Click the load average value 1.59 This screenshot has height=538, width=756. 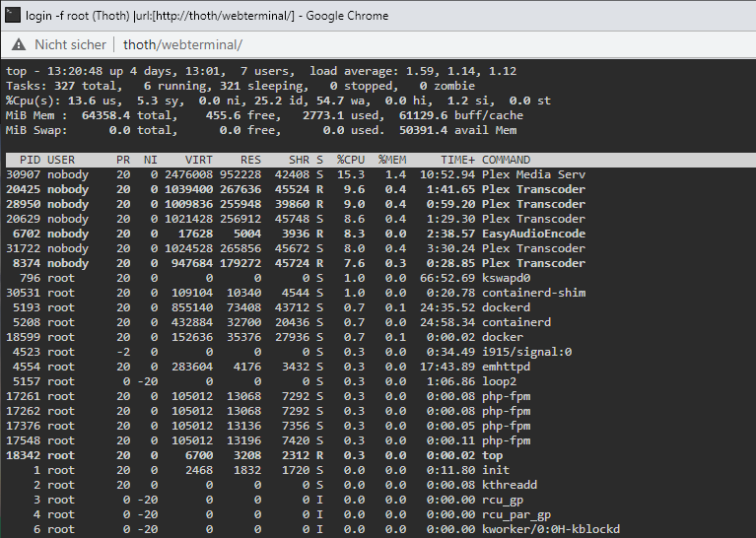(x=422, y=71)
